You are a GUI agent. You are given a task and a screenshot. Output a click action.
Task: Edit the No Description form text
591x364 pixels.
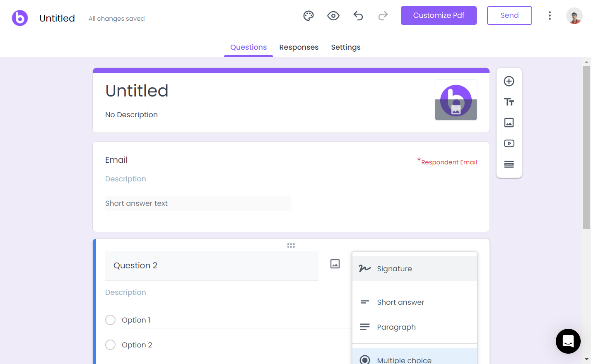coord(131,115)
